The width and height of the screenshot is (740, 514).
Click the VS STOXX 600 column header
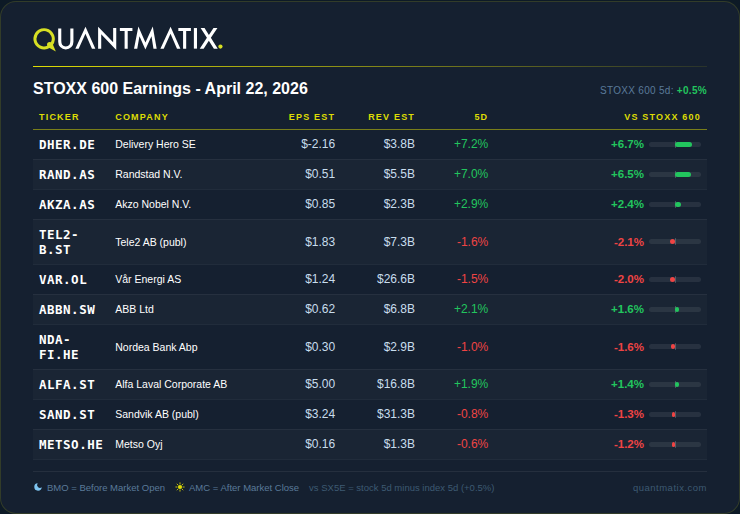(662, 117)
